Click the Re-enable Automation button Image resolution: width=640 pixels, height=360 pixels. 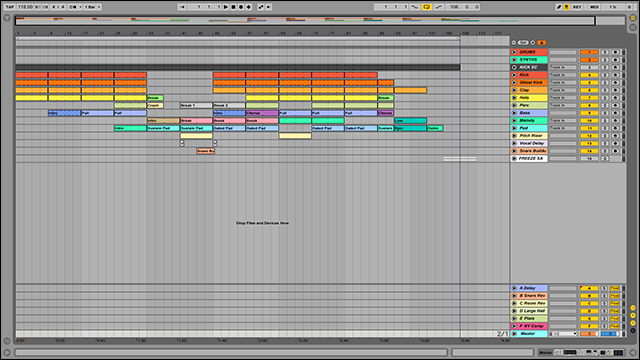click(269, 7)
